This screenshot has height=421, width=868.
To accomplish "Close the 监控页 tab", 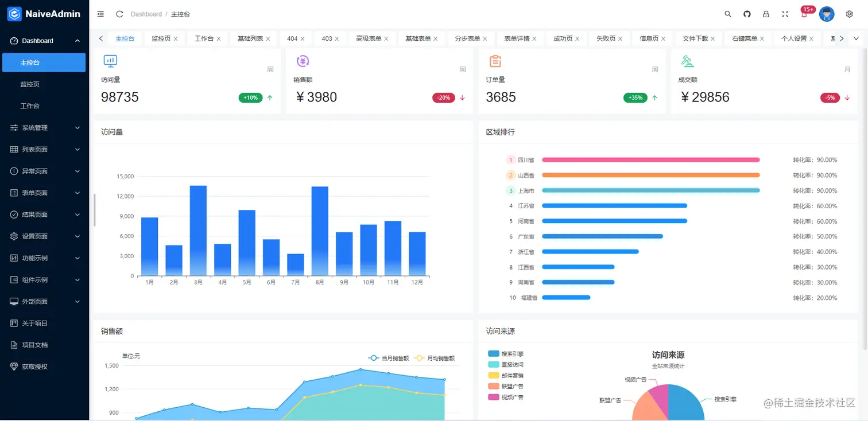I will [176, 39].
